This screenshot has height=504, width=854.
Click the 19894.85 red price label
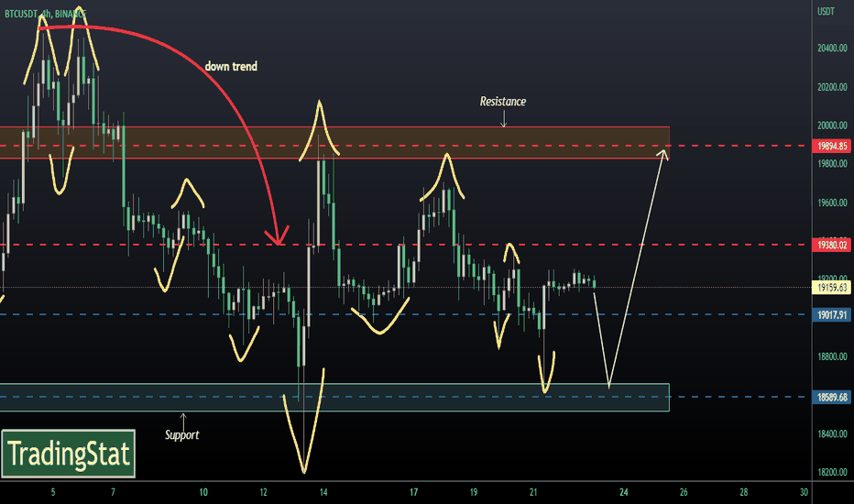tap(832, 146)
